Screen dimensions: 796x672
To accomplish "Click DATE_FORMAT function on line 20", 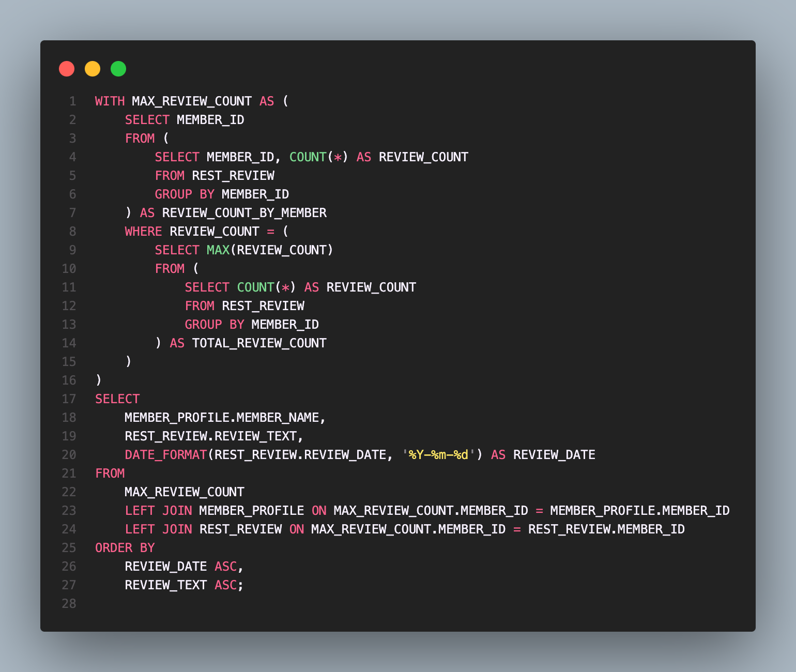I will (166, 455).
